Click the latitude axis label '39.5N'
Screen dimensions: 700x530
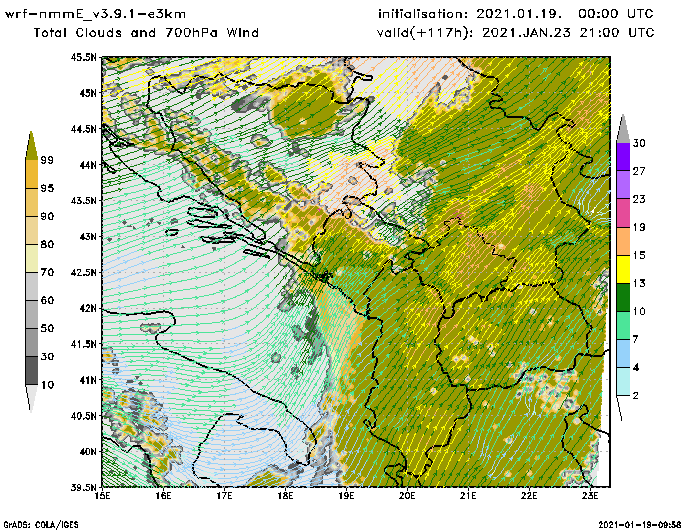[x=83, y=487]
